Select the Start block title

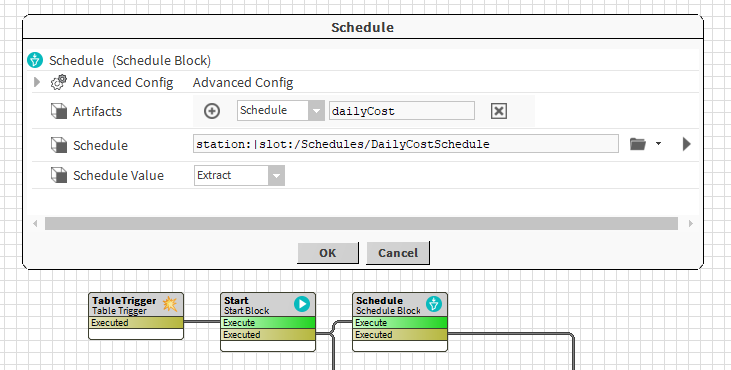(236, 301)
